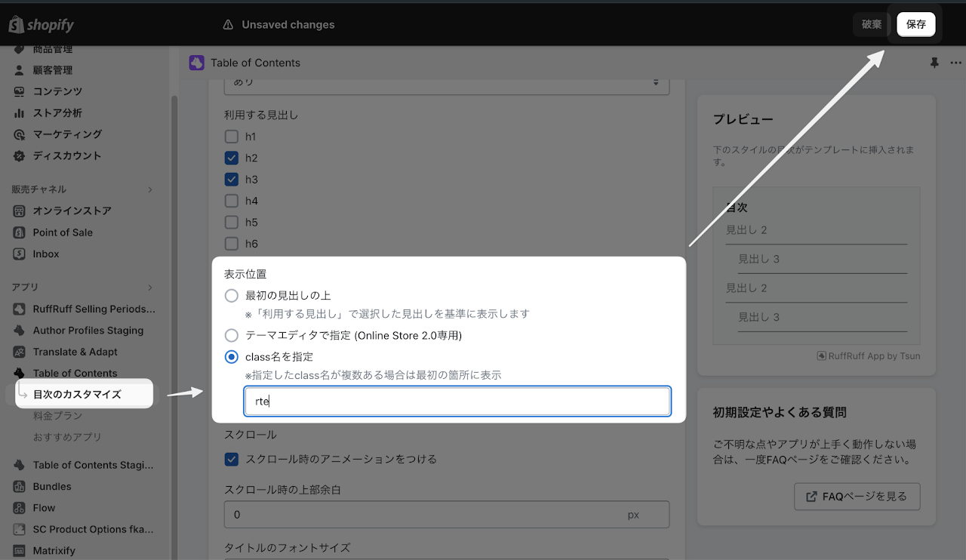This screenshot has width=966, height=560.
Task: Click the Matrixify app icon
Action: pyautogui.click(x=20, y=550)
